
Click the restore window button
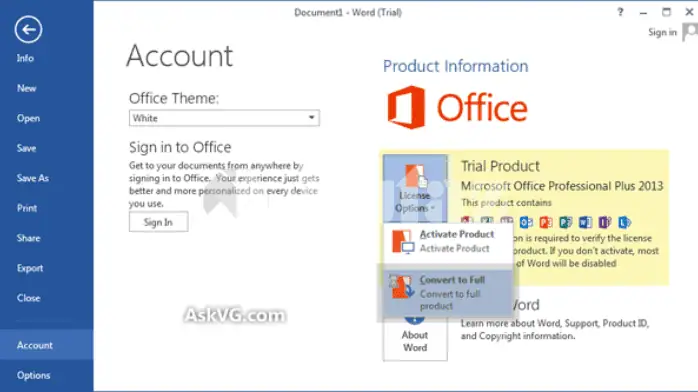(666, 12)
